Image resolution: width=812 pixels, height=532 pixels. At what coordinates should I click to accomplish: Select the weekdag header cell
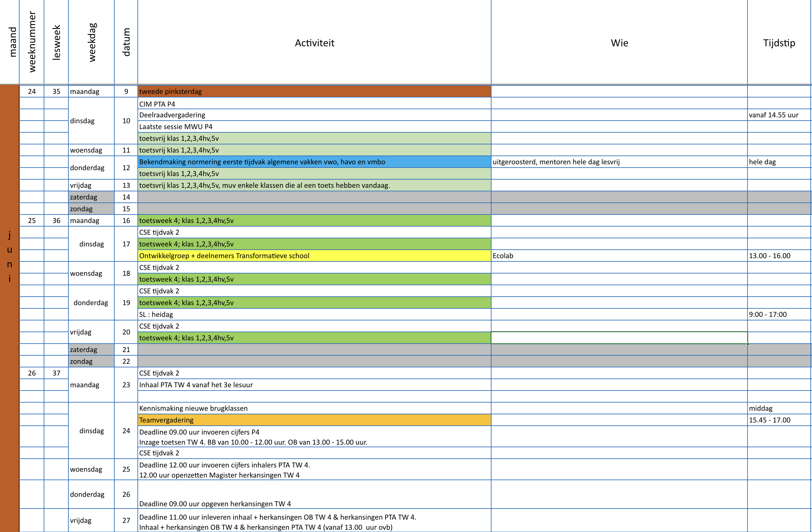92,42
